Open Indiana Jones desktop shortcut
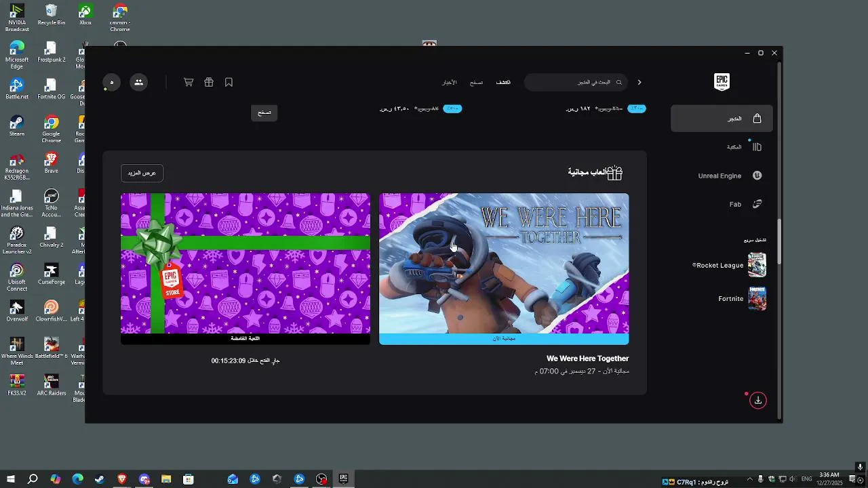 tap(17, 204)
